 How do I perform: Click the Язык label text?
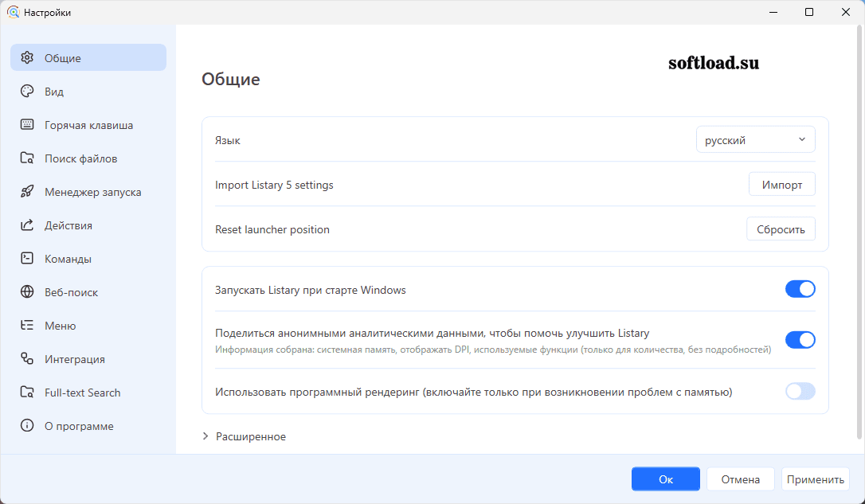click(227, 140)
